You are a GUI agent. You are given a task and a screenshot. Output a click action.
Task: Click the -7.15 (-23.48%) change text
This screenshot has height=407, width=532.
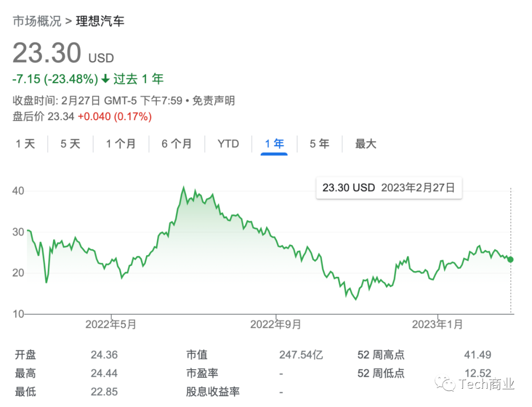point(55,79)
